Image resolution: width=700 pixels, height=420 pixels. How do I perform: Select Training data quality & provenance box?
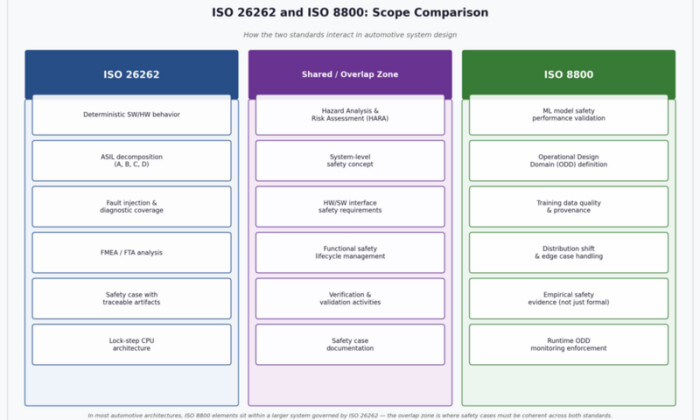click(x=568, y=206)
